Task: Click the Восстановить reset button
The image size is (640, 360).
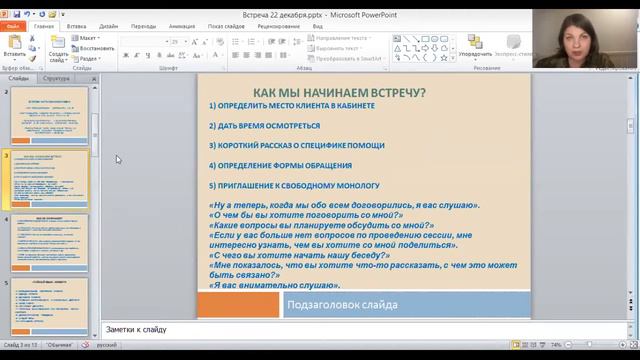Action: coord(93,48)
